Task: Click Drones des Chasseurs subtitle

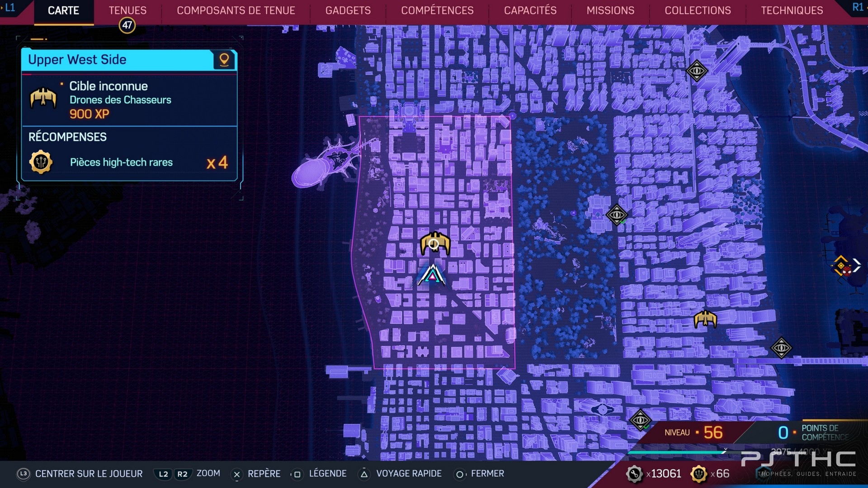Action: click(x=120, y=100)
